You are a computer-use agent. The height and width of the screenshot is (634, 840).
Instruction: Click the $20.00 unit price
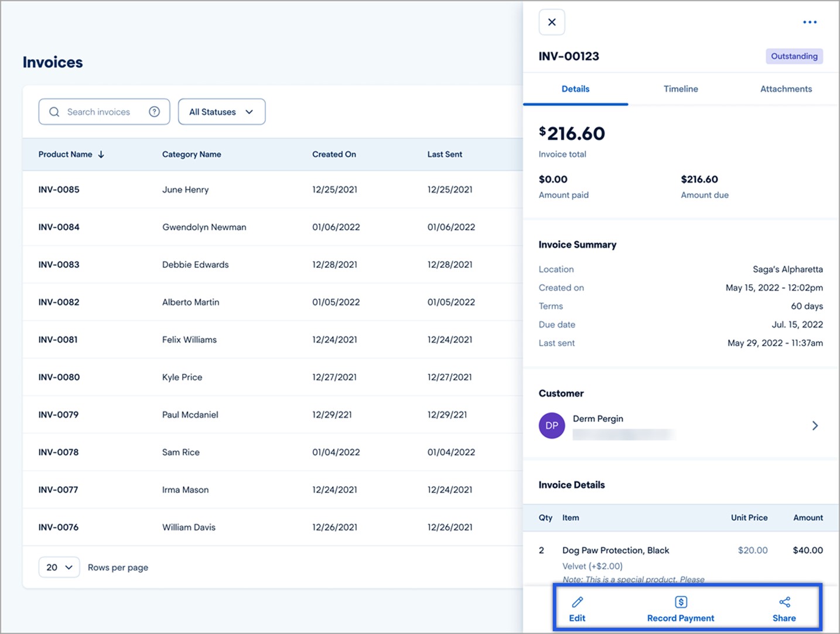pyautogui.click(x=753, y=550)
